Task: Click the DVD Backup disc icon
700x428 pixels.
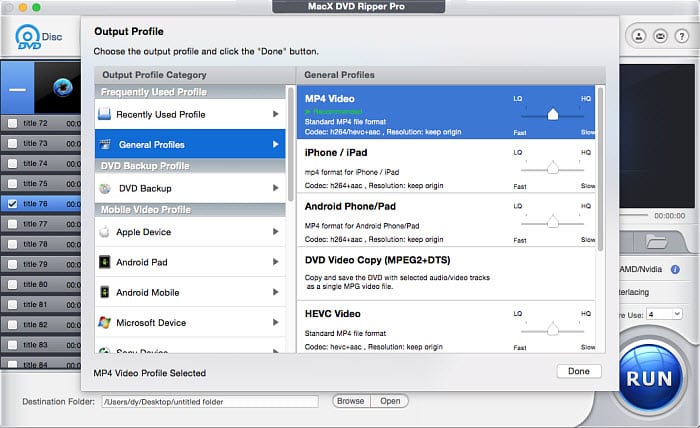Action: click(105, 188)
